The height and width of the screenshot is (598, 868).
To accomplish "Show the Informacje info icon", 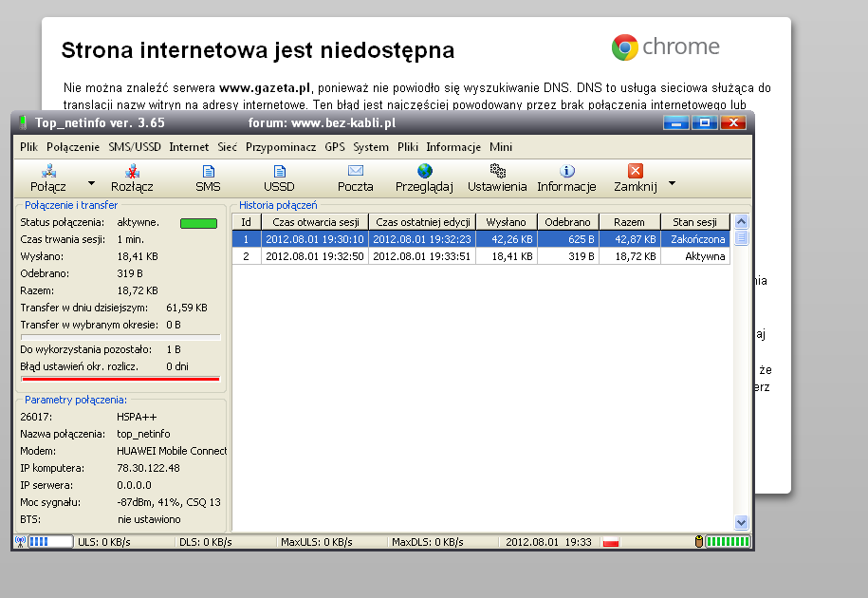I will (567, 171).
